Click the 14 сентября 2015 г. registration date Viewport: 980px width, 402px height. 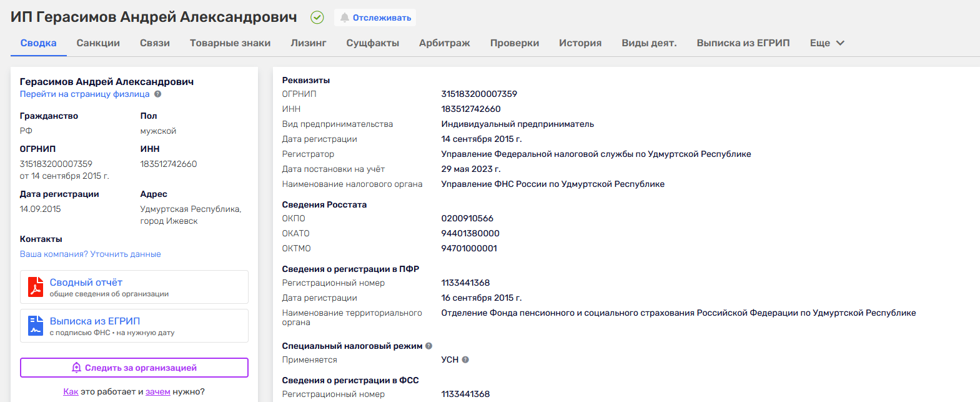click(x=482, y=139)
